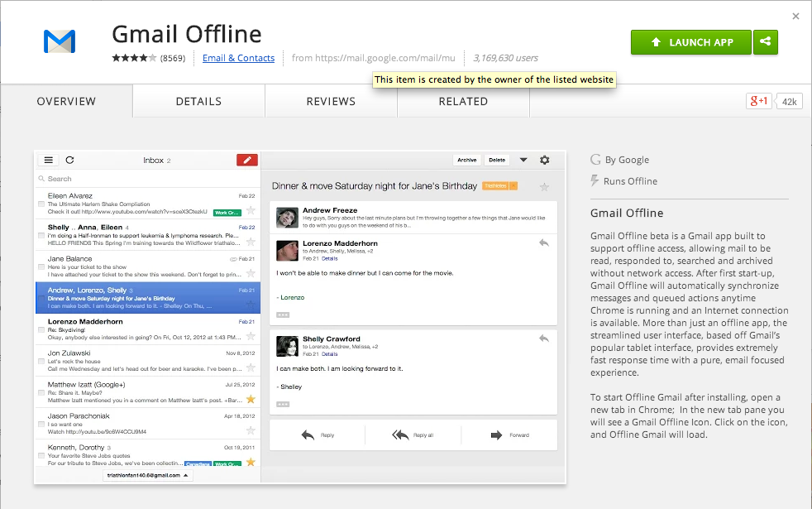
Task: Click reply arrow on Lorenzo Madderhorn message
Action: (x=544, y=242)
